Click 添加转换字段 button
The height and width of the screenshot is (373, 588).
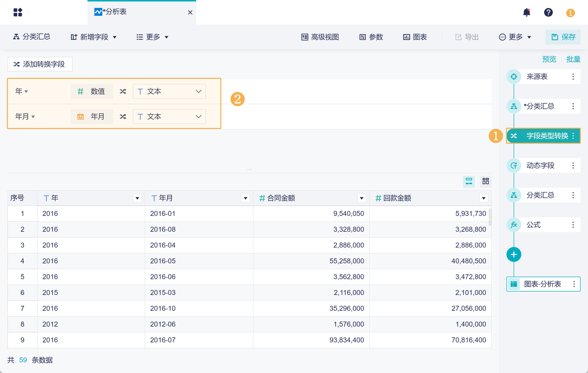pos(40,64)
